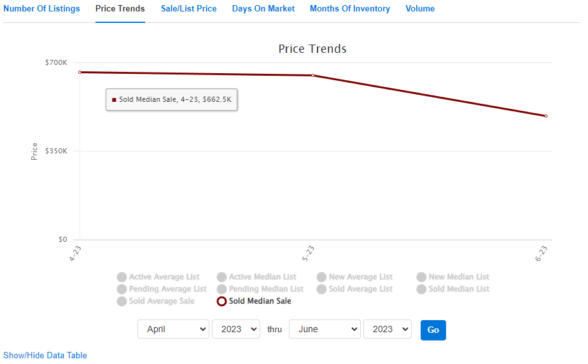Show the New Median List series
Viewport: 588px width, 364px height.
tap(421, 277)
